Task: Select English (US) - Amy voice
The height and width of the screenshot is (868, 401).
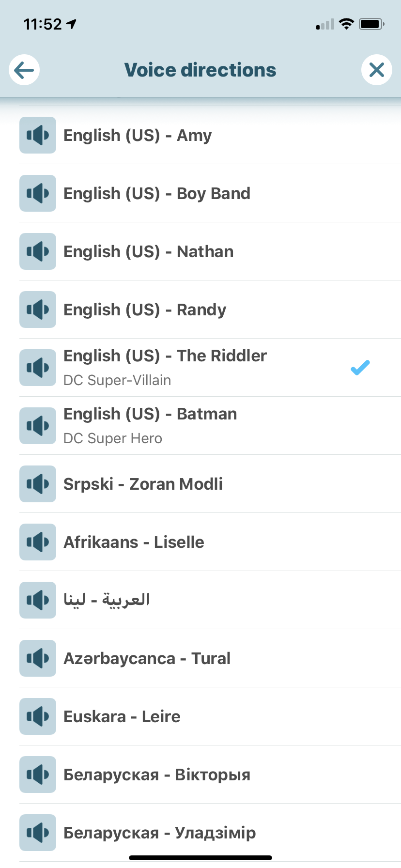Action: [x=138, y=136]
